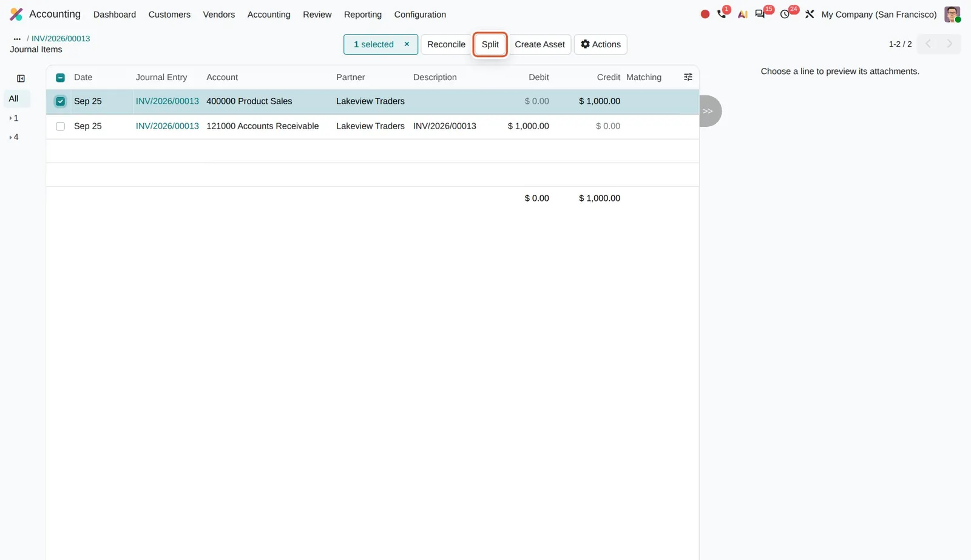The image size is (971, 560).
Task: Open the Configuration menu
Action: pos(420,14)
